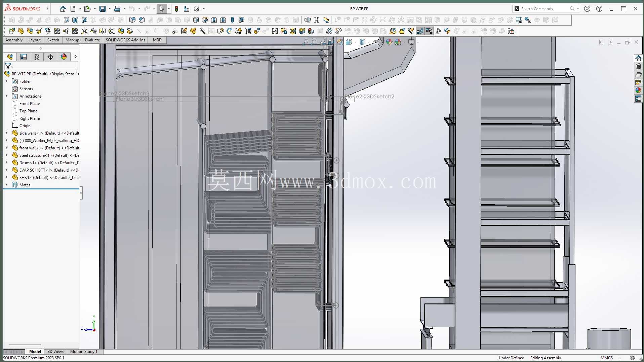Expand the SOLIDWORKS logo menu arrow
644x362 pixels.
(x=47, y=9)
